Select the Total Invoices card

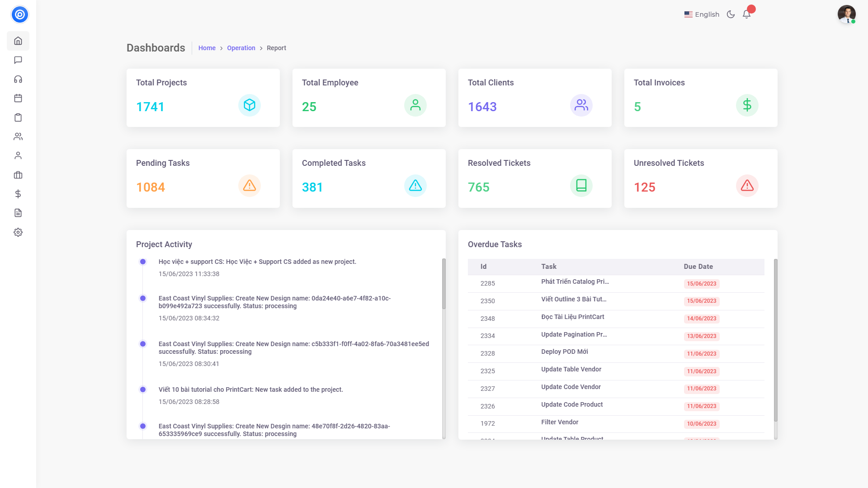click(701, 98)
